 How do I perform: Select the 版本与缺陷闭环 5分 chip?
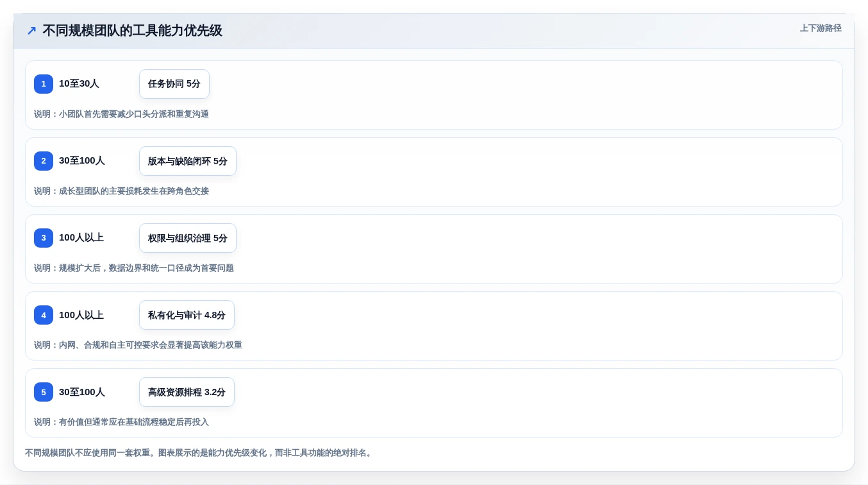pyautogui.click(x=188, y=161)
